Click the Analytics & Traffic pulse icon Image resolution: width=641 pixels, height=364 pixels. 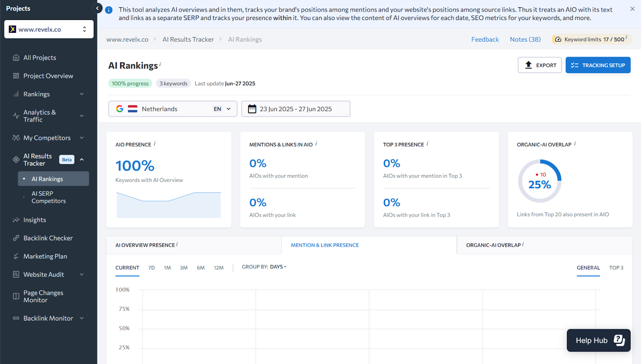point(16,116)
